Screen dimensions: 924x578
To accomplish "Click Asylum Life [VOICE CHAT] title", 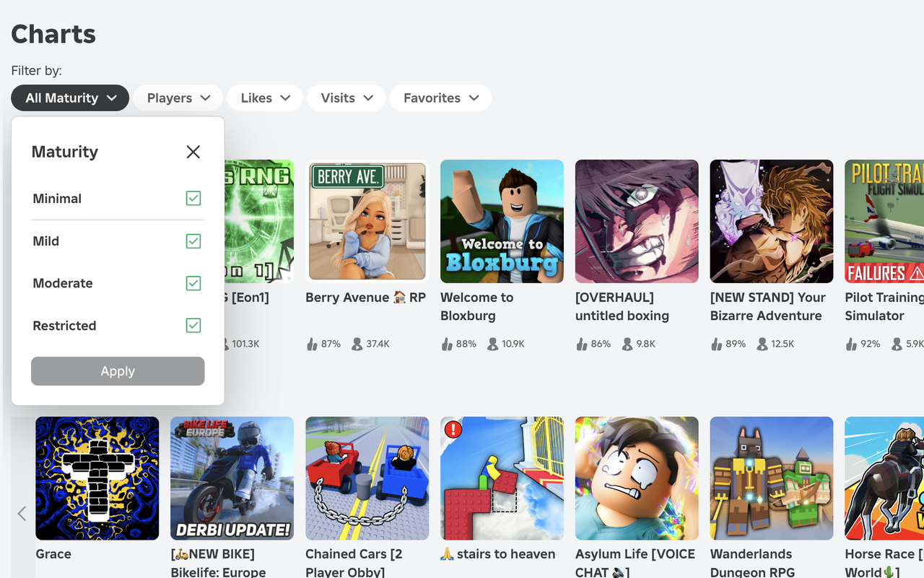I will tap(635, 563).
